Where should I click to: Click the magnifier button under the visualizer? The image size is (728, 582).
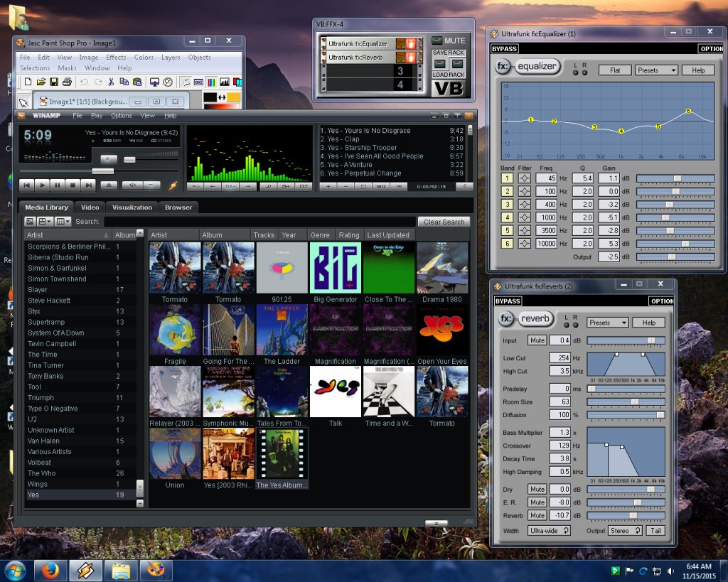[x=268, y=187]
